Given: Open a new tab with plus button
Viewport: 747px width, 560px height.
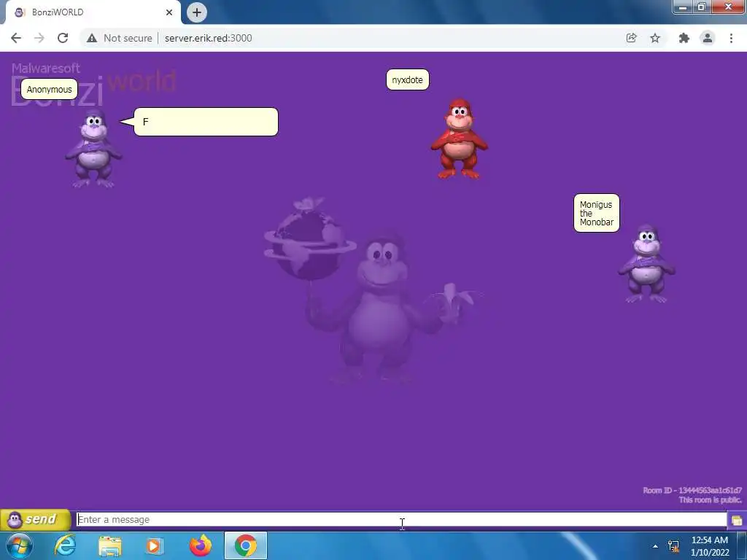Looking at the screenshot, I should [x=197, y=12].
